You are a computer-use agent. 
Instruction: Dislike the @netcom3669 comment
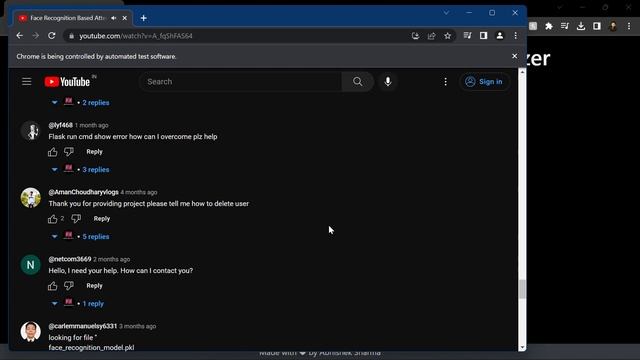[69, 286]
